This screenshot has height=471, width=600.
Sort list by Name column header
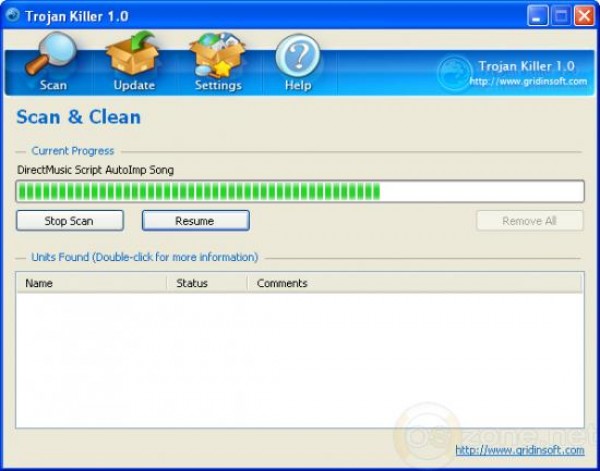(91, 283)
